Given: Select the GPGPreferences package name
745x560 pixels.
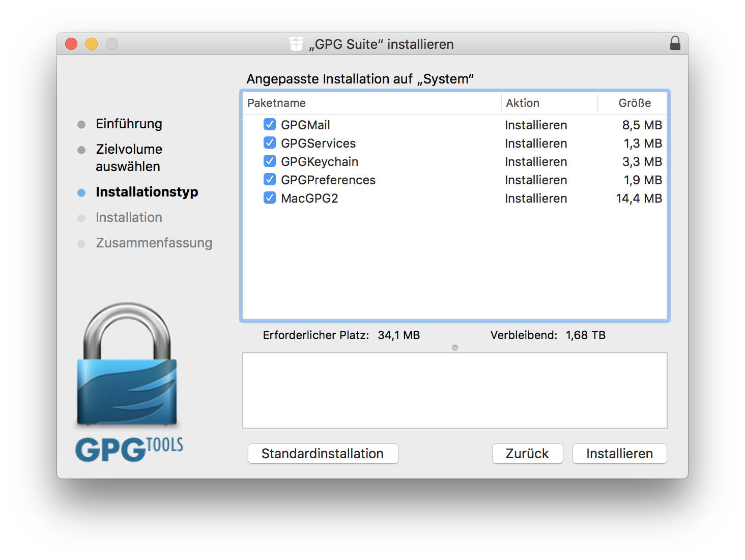Looking at the screenshot, I should click(328, 180).
